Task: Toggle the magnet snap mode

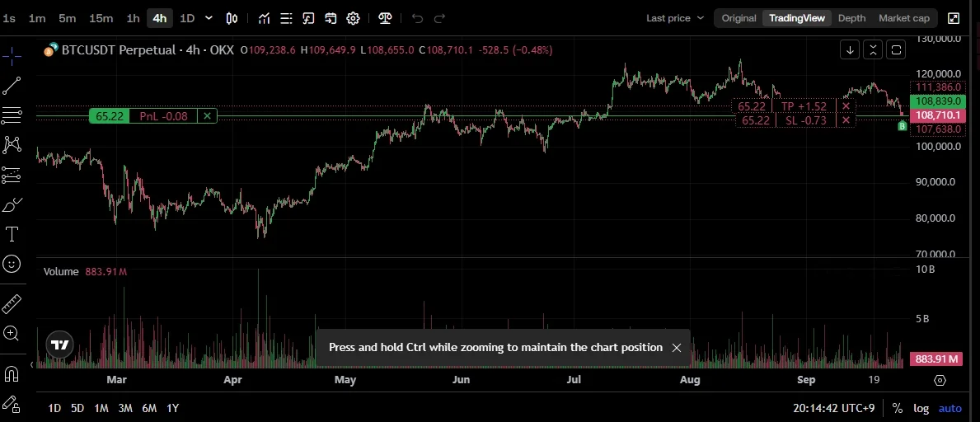Action: (12, 373)
